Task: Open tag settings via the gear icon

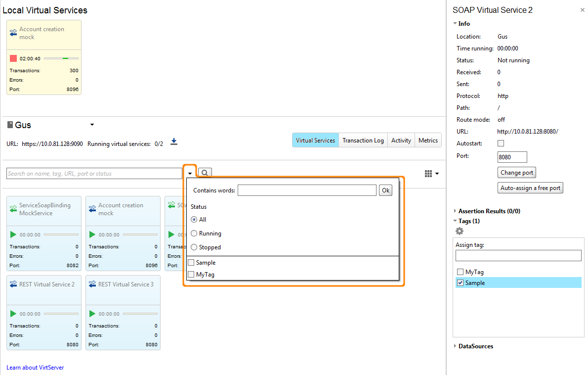Action: (x=459, y=231)
